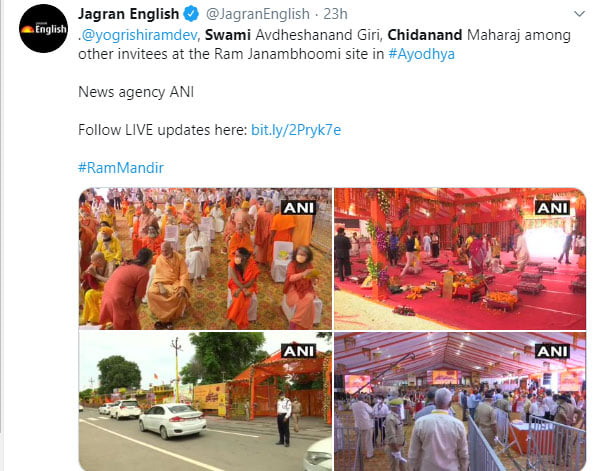Open the #Ayodhya hashtag
This screenshot has width=594, height=471.
pos(421,54)
